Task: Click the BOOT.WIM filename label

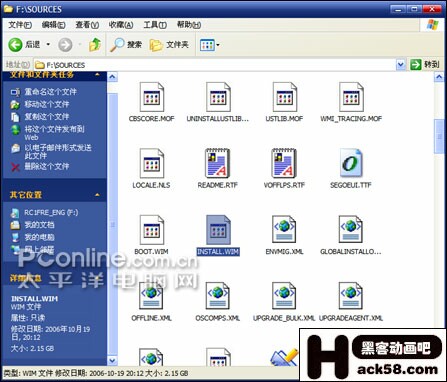Action: 151,252
